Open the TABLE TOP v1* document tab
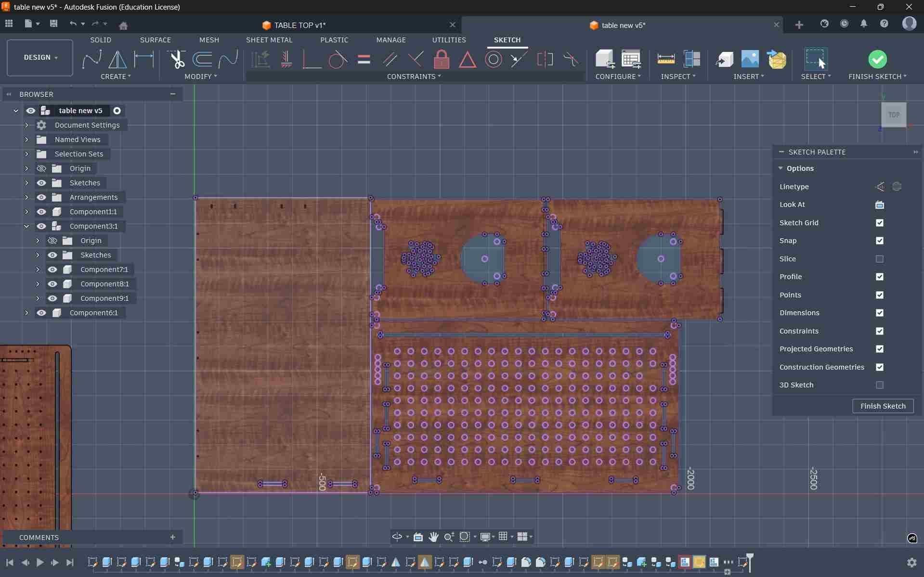This screenshot has height=577, width=924. click(299, 25)
